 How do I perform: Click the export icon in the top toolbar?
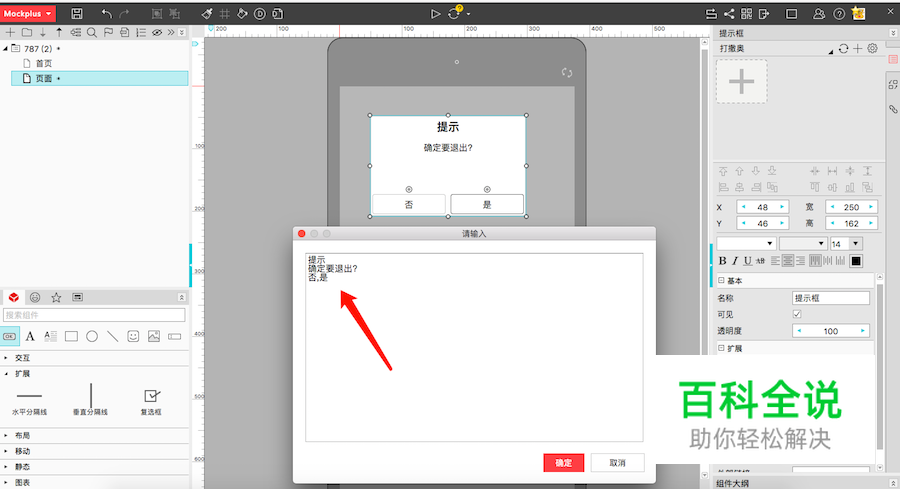coord(764,14)
